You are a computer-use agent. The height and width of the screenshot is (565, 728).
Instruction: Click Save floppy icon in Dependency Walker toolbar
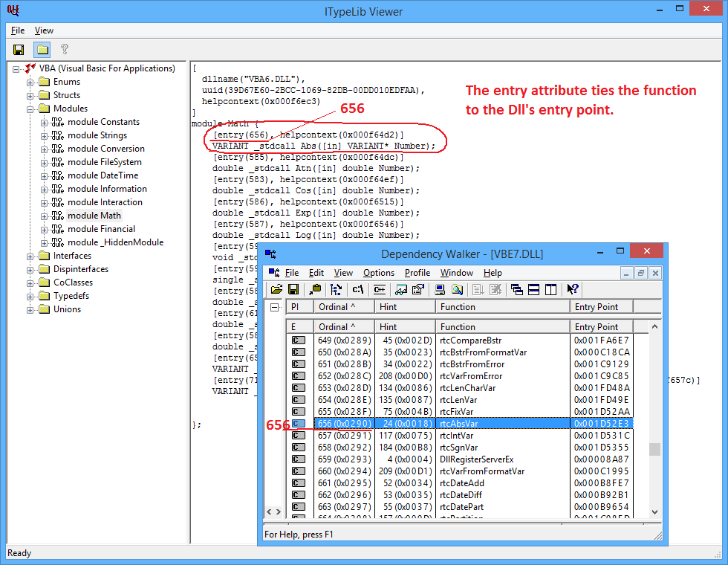(293, 289)
